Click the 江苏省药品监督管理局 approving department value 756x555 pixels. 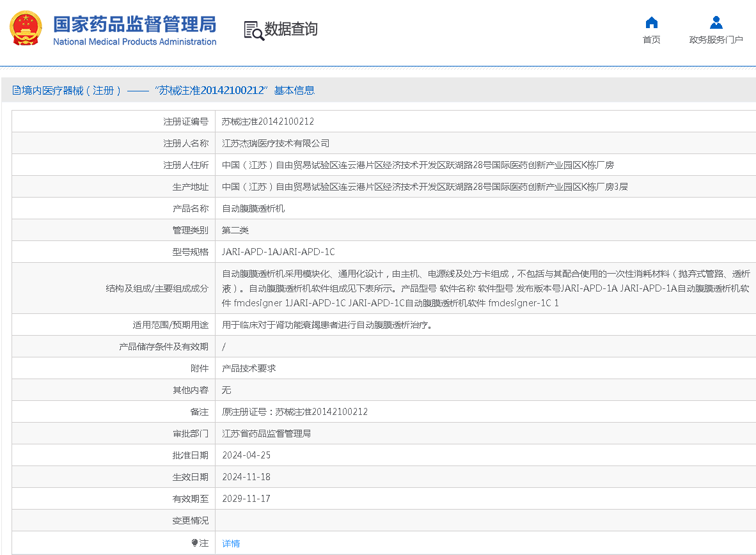pos(266,434)
